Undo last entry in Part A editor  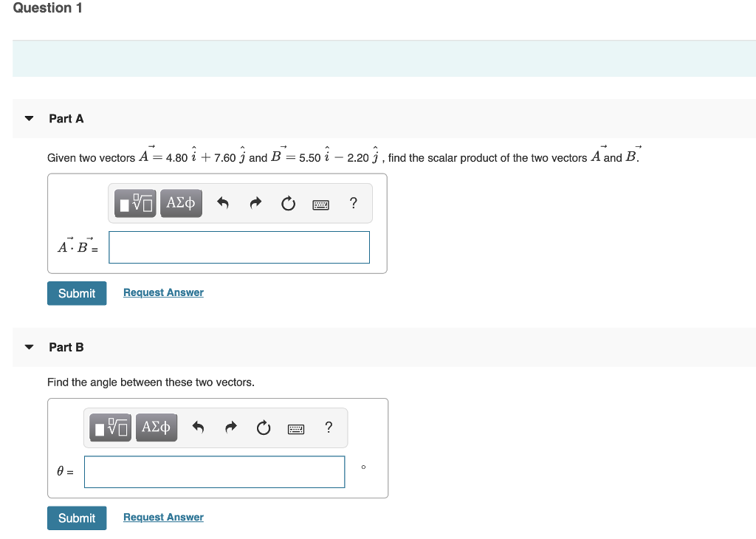223,202
